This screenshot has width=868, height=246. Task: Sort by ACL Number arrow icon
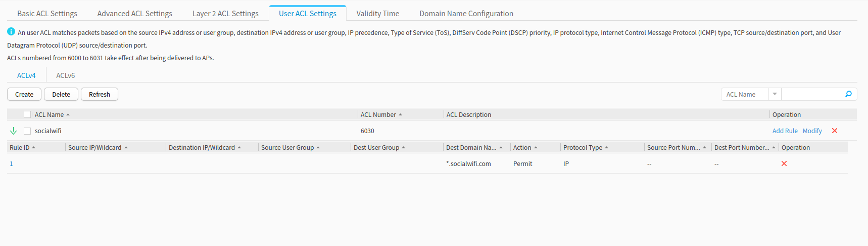tap(400, 115)
